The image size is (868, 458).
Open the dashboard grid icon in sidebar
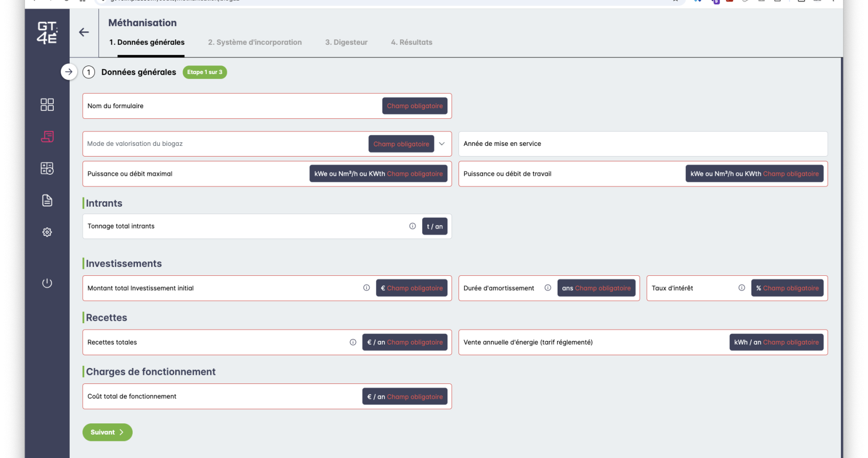47,104
